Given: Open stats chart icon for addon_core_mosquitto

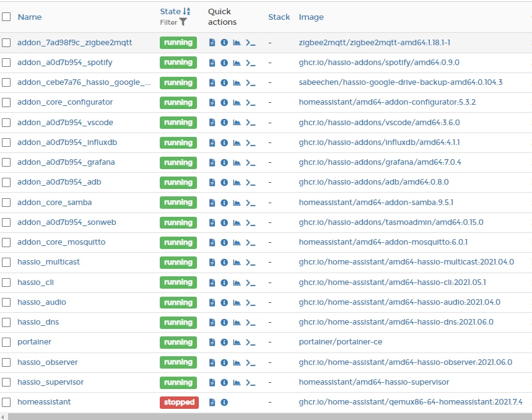Looking at the screenshot, I should click(x=237, y=242).
